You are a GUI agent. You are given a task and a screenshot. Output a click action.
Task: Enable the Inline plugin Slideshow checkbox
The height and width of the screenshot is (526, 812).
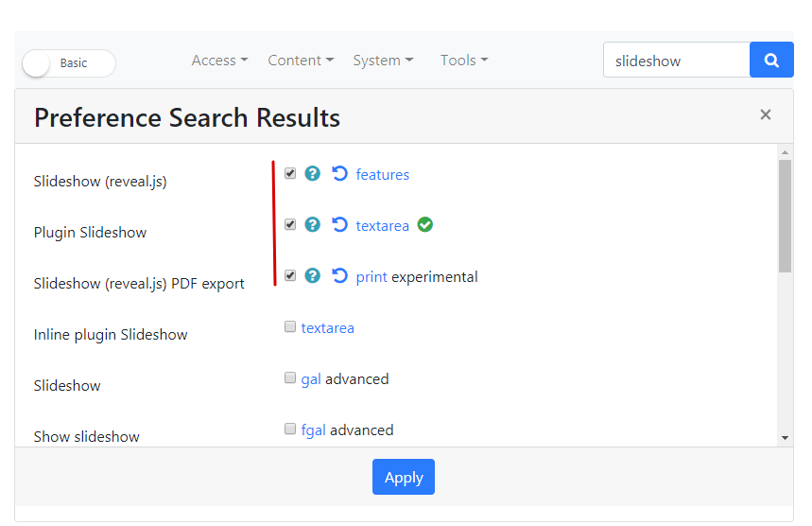pos(290,326)
